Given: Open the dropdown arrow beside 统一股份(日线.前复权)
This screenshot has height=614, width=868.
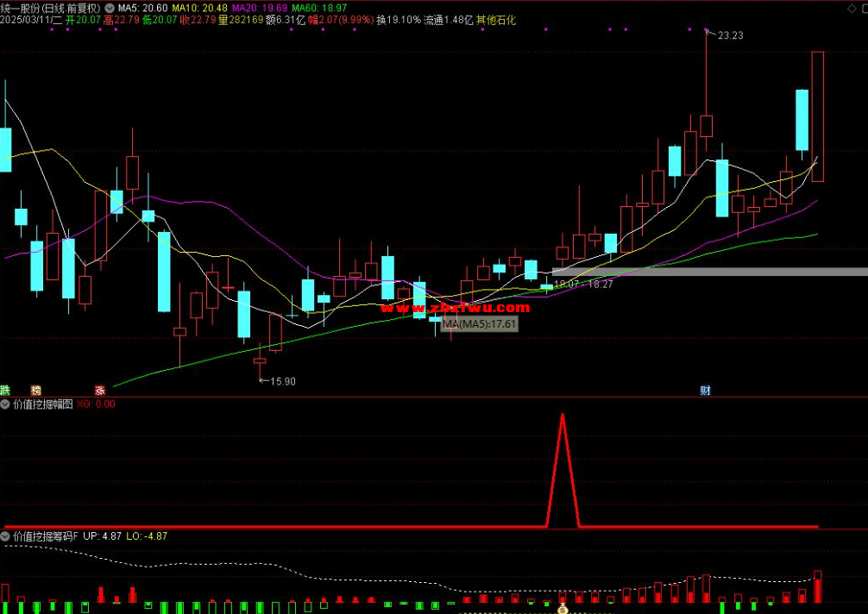Looking at the screenshot, I should [x=109, y=9].
